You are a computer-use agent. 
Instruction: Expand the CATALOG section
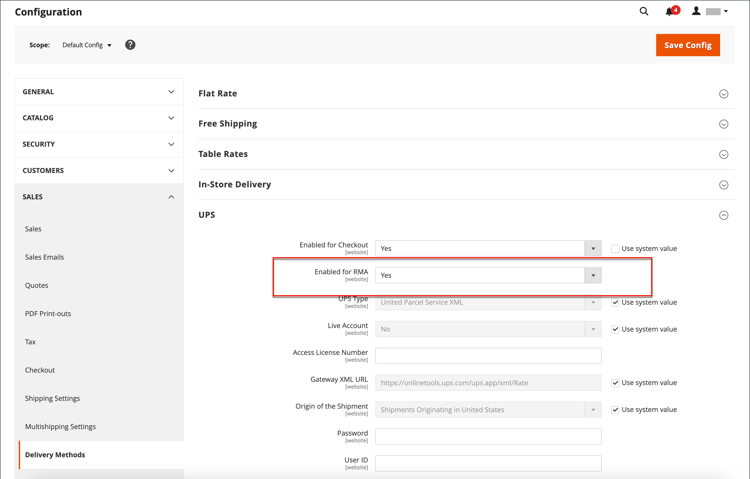[99, 118]
